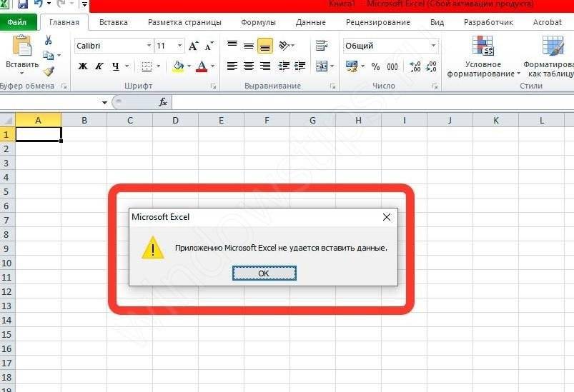Click the Paste (Вставить) clipboard icon
This screenshot has height=392, width=574.
pos(22,45)
